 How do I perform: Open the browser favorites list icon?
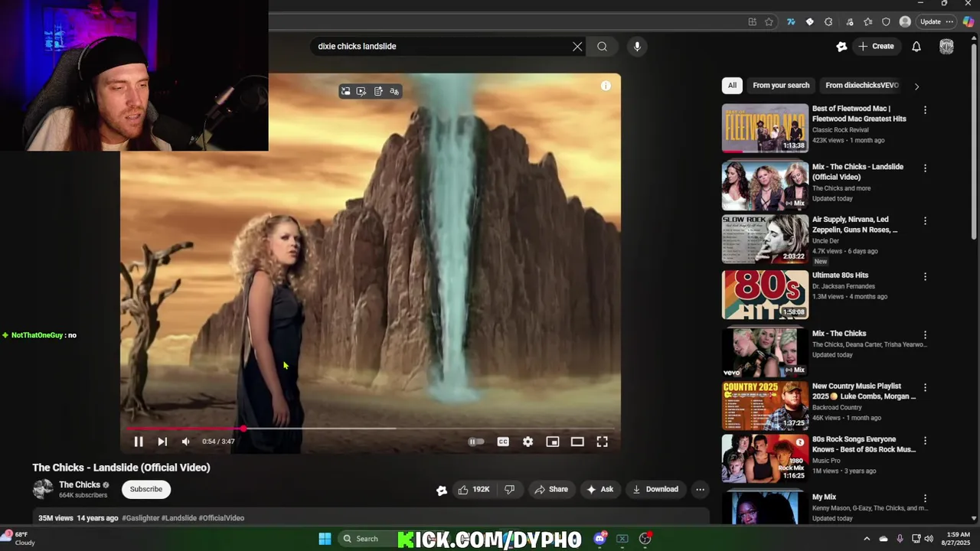(867, 22)
